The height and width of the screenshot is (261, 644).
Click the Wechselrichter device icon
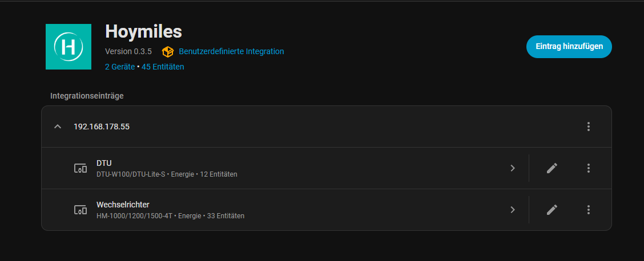click(80, 210)
